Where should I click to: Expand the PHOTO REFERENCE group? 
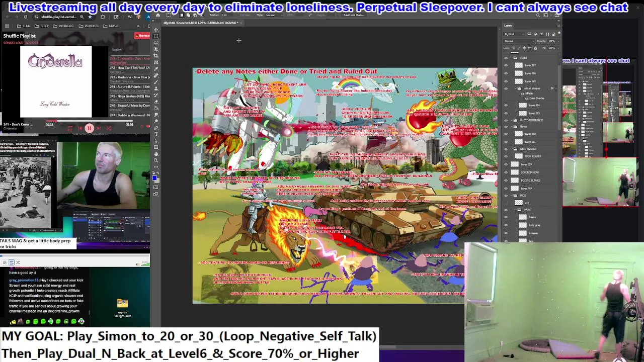[x=512, y=120]
